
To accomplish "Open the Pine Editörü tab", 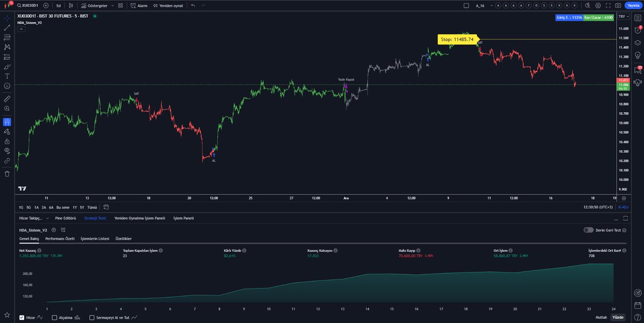I will pos(65,218).
